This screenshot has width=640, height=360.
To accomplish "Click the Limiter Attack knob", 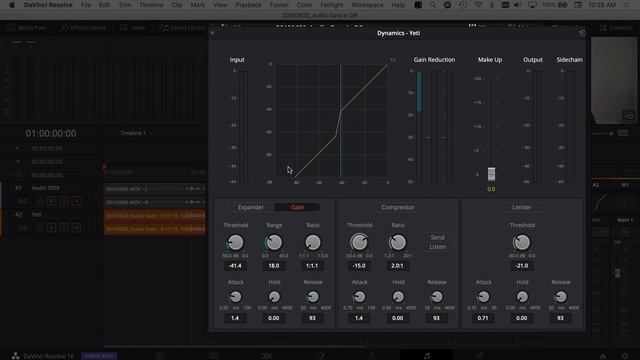I will click(483, 297).
